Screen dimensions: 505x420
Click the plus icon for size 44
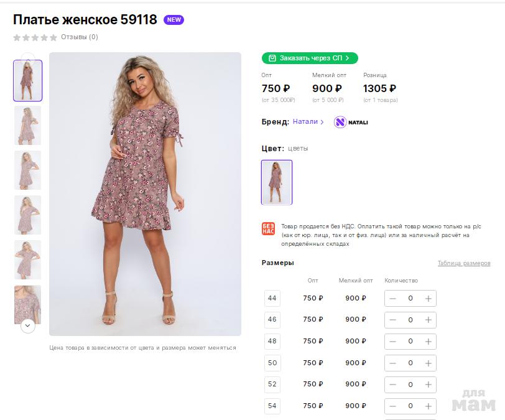(x=428, y=299)
